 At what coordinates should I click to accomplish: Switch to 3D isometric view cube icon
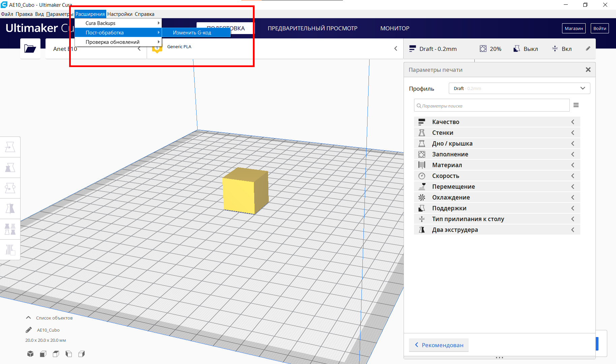click(30, 354)
